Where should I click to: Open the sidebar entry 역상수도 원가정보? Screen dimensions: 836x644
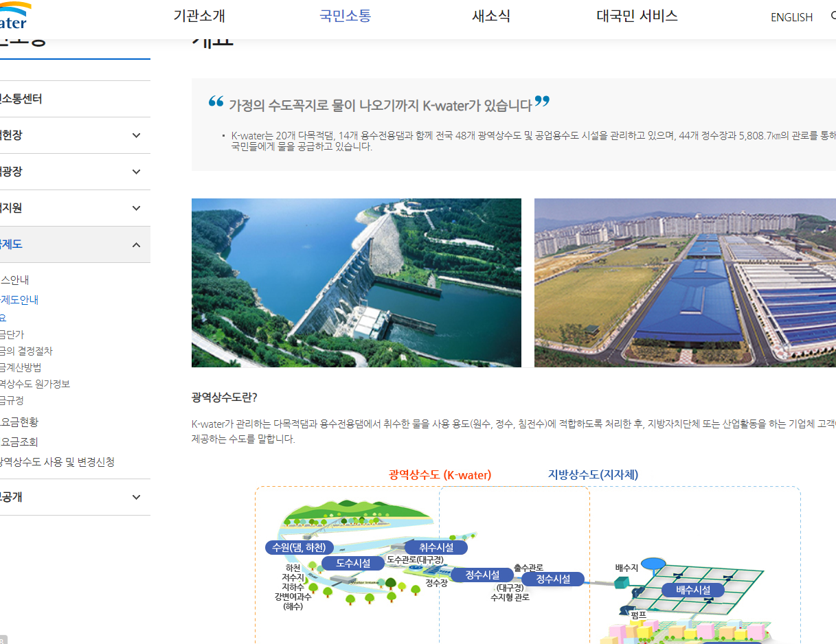[x=35, y=384]
